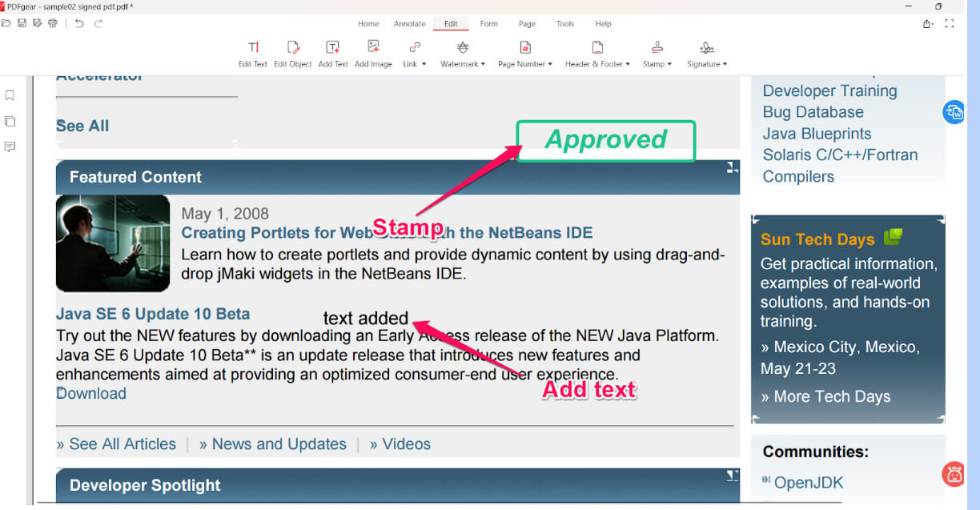The width and height of the screenshot is (980, 510).
Task: Save the document with the floppy disk icon
Action: (22, 23)
